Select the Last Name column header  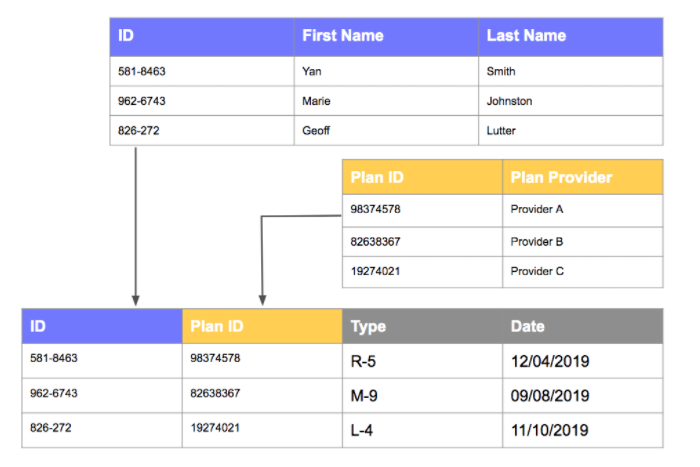pyautogui.click(x=526, y=36)
